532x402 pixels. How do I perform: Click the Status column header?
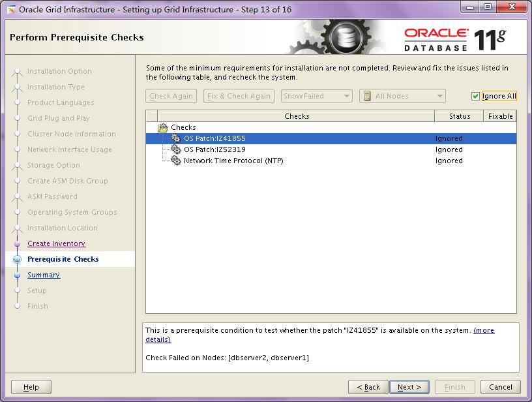[x=460, y=116]
